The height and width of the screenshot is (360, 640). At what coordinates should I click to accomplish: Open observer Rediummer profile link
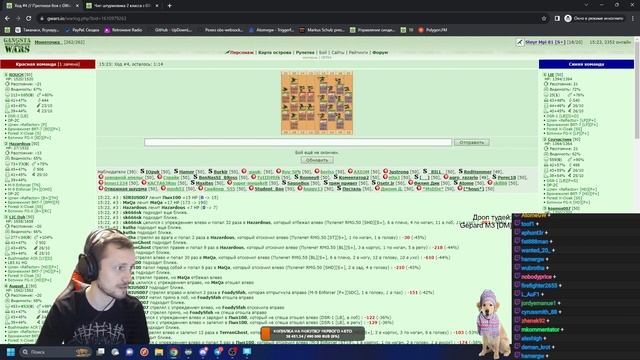click(478, 172)
